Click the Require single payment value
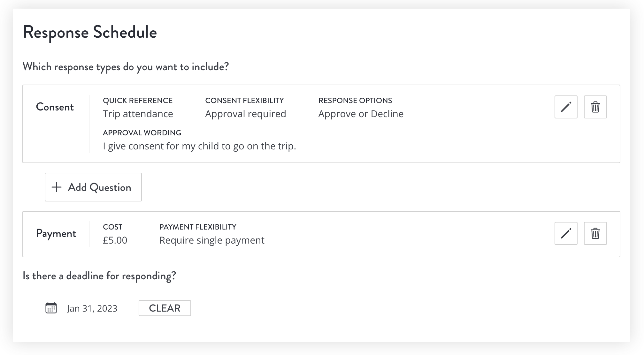The image size is (644, 355). point(212,240)
